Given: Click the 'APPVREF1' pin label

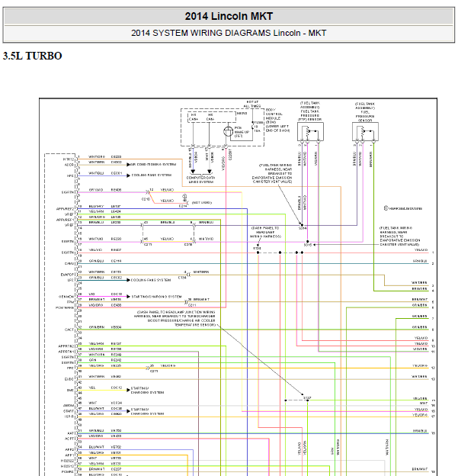Looking at the screenshot, I should click(65, 220).
